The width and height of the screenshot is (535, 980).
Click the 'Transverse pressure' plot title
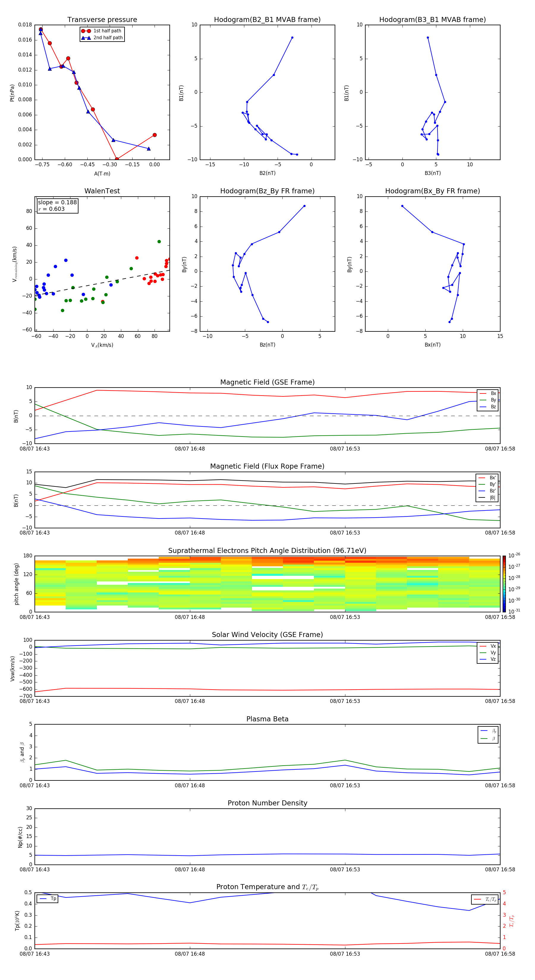(x=102, y=20)
